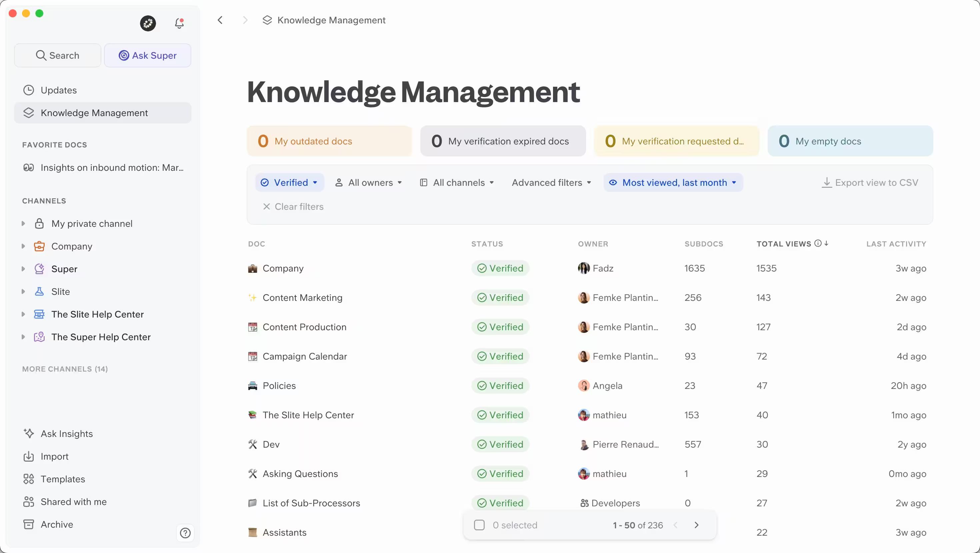The image size is (980, 553).
Task: Click Fadz's avatar in Company row
Action: tap(584, 268)
